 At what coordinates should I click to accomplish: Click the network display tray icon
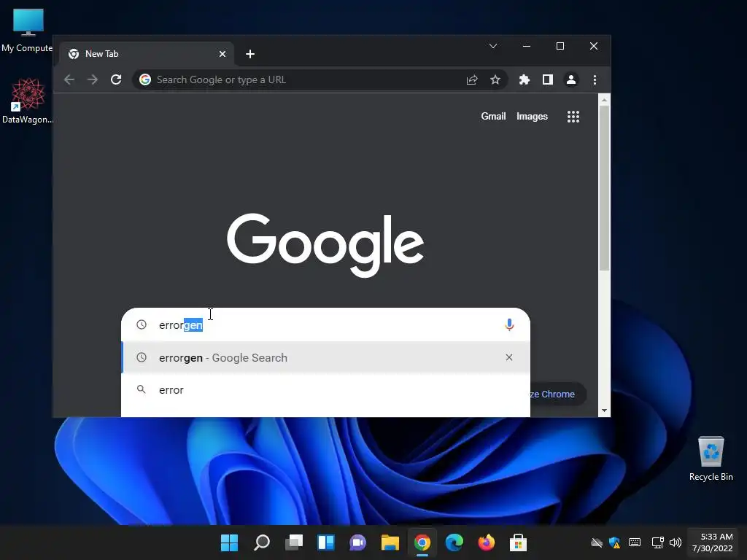tap(657, 542)
